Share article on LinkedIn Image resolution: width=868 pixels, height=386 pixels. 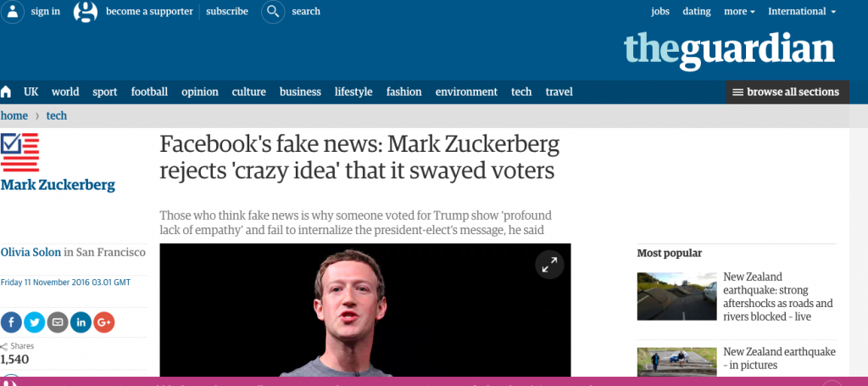[81, 322]
